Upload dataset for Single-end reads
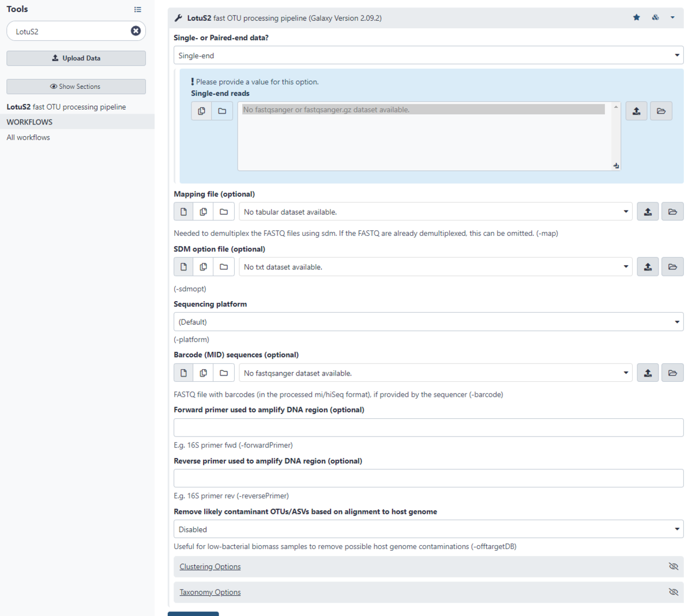This screenshot has height=616, width=692. [636, 111]
